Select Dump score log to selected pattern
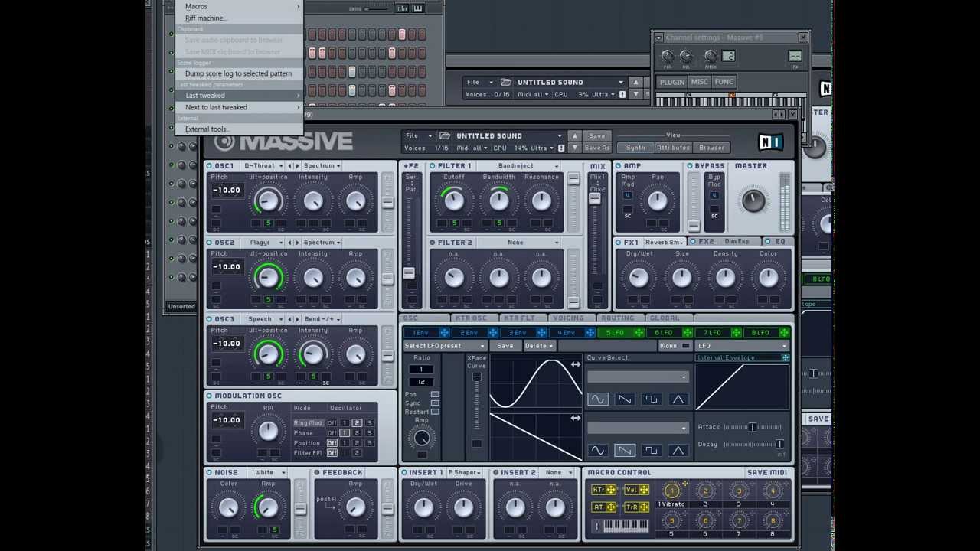The width and height of the screenshot is (980, 551). (x=239, y=73)
